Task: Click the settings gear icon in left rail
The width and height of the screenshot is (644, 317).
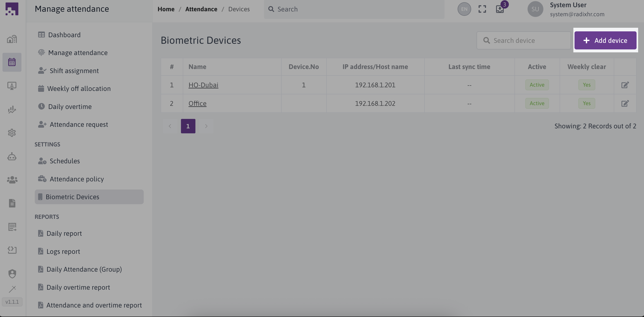Action: pyautogui.click(x=12, y=133)
